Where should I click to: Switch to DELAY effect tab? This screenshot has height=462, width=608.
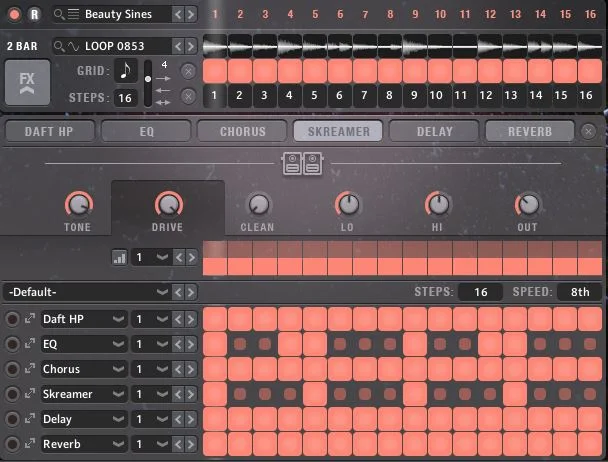click(434, 132)
